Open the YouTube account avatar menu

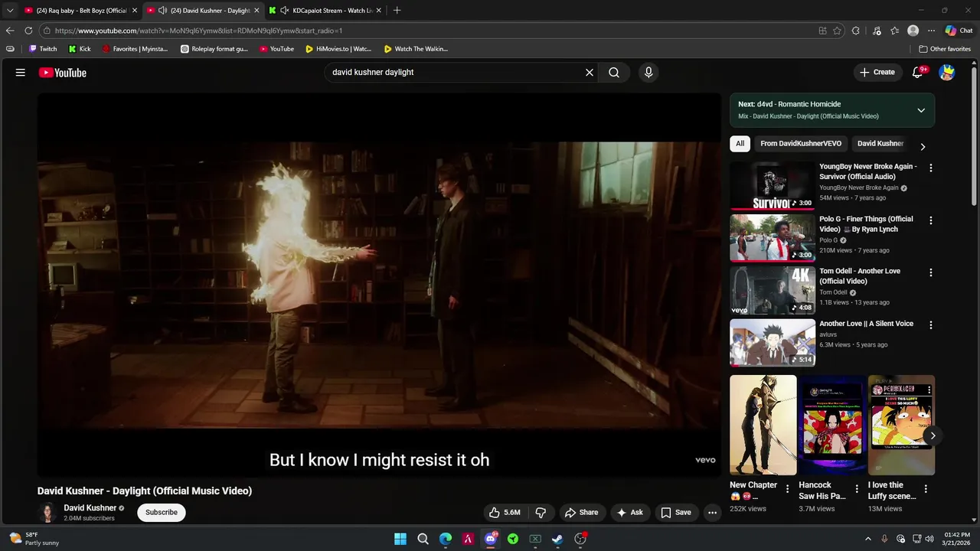pyautogui.click(x=947, y=73)
